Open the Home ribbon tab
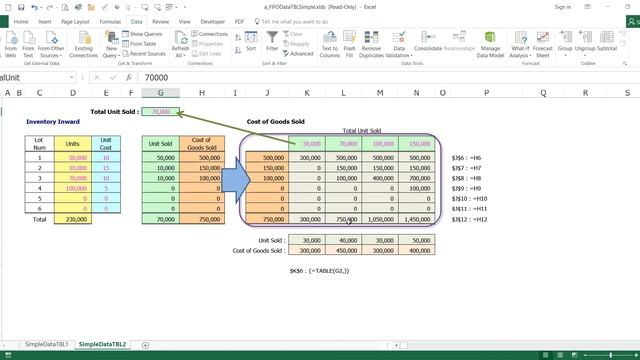 [x=21, y=22]
